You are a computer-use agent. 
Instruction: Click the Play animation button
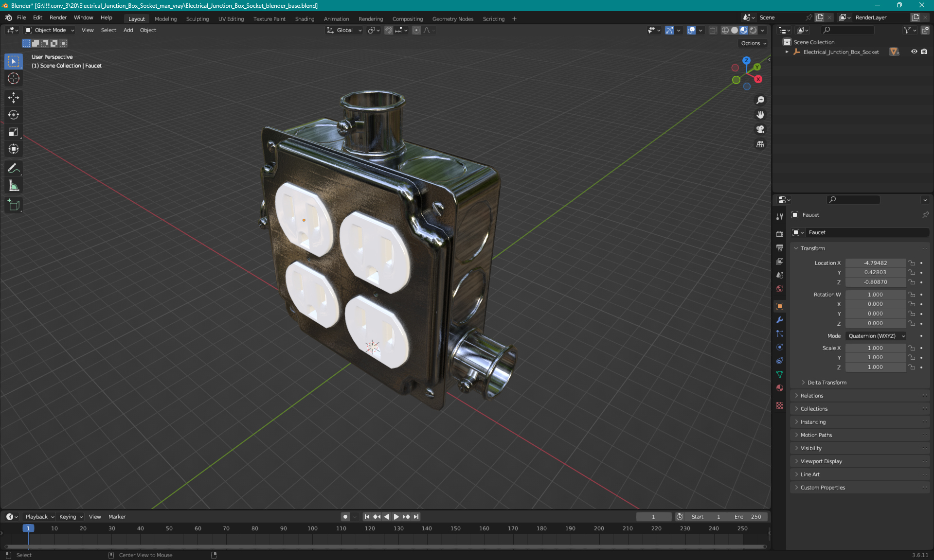coord(396,517)
